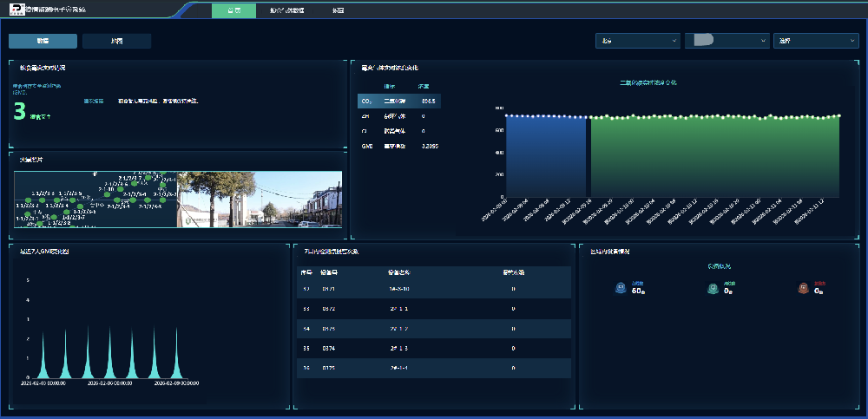The height and width of the screenshot is (419, 868).
Task: Expand the middle filter dropdown
Action: pyautogui.click(x=727, y=41)
